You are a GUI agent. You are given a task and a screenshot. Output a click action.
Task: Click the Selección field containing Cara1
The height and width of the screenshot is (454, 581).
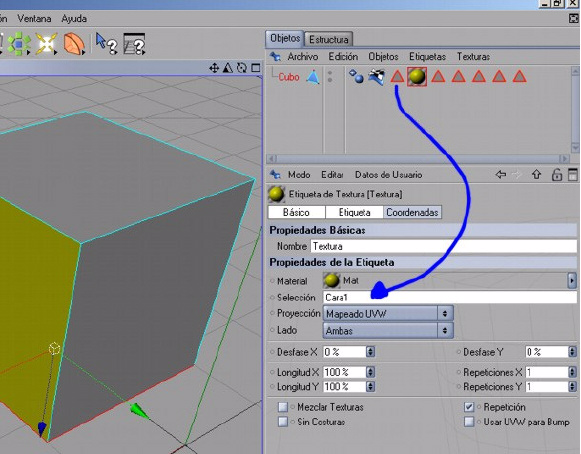point(450,297)
